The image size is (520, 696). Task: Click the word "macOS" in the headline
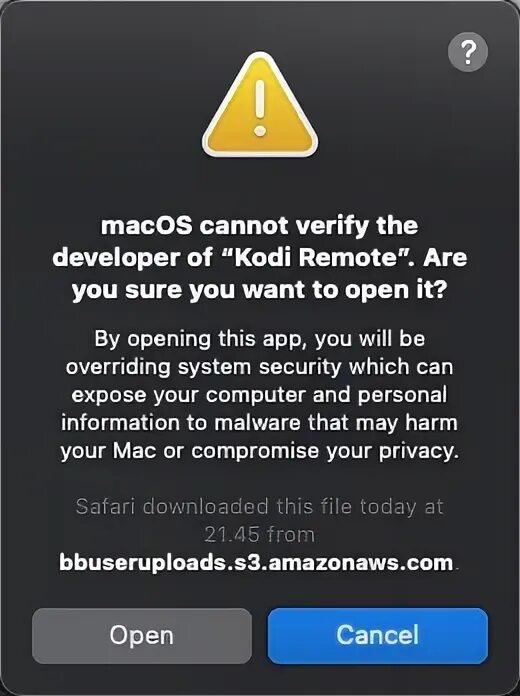coord(147,225)
